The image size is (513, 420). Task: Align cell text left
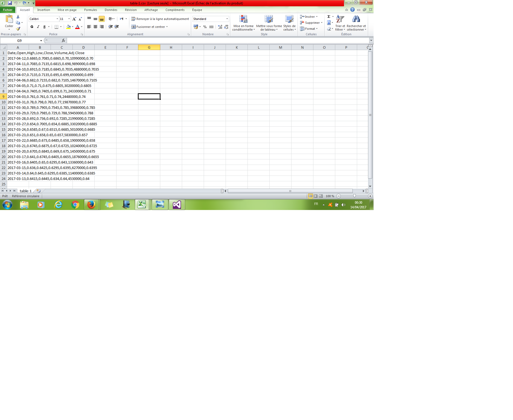pos(89,27)
